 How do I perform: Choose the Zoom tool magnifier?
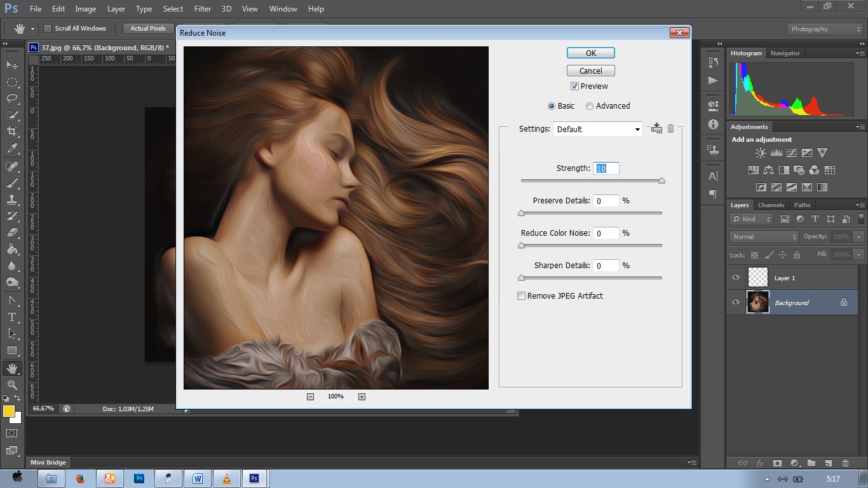[12, 385]
